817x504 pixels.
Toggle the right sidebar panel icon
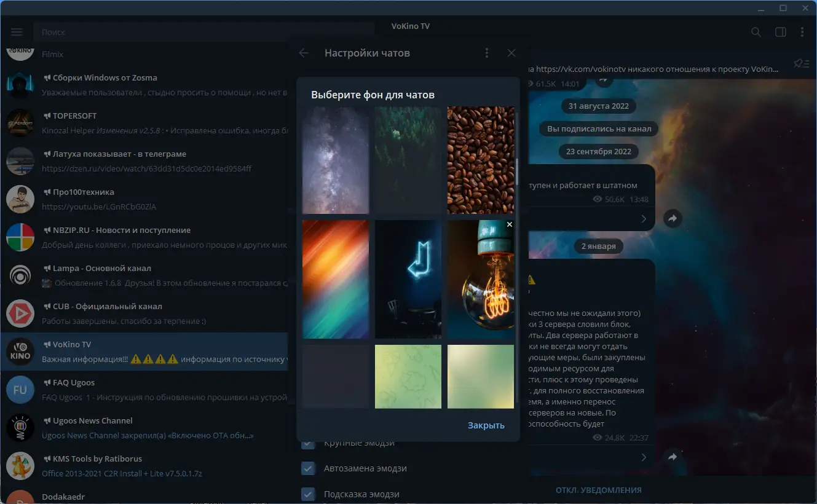(780, 32)
